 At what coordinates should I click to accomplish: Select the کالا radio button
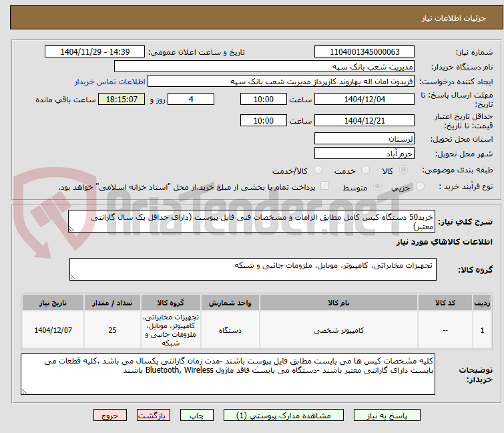(x=403, y=170)
